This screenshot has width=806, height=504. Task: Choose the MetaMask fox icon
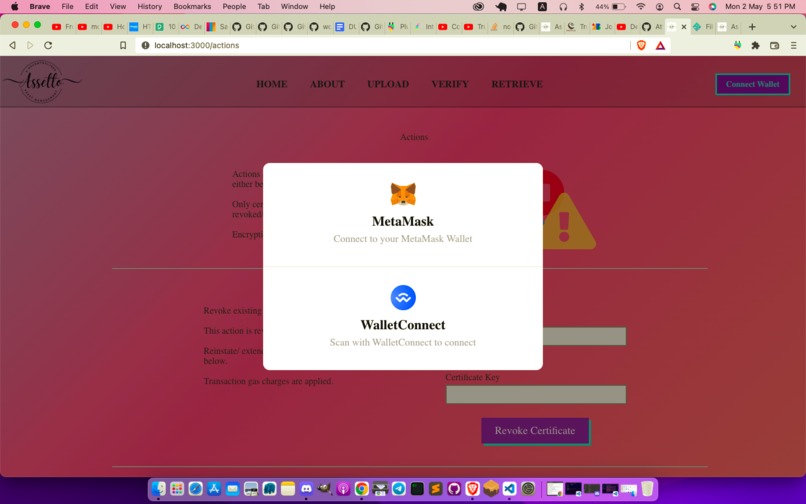[403, 194]
